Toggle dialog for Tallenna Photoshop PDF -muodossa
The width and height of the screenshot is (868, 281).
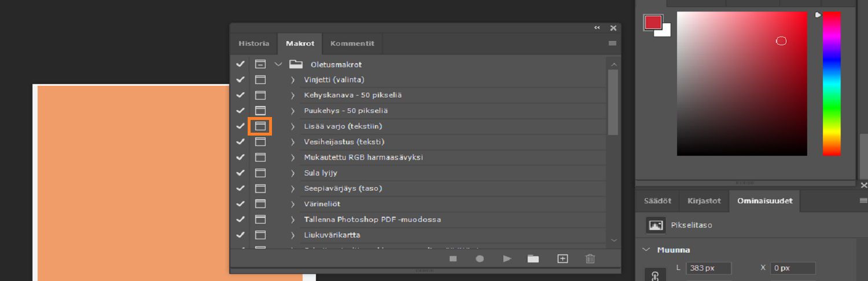[x=260, y=220]
